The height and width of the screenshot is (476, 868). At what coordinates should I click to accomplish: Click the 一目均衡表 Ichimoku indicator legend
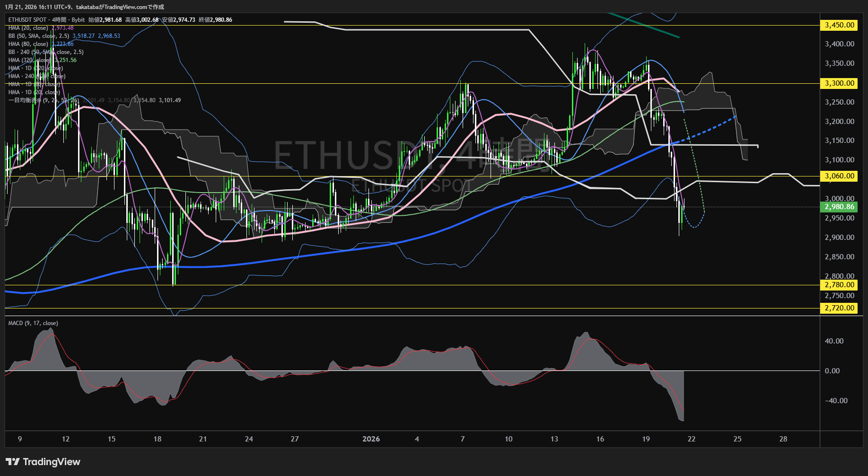coord(43,100)
